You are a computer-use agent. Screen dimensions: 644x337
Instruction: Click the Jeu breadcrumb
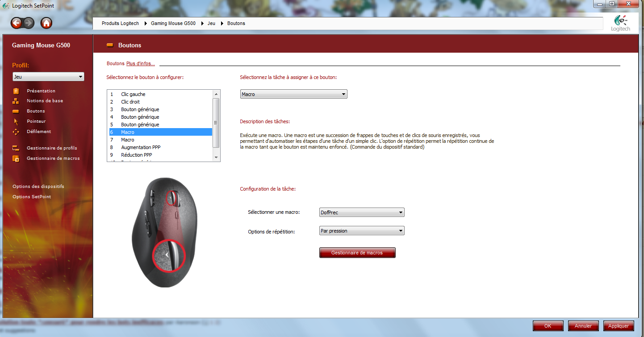point(211,23)
